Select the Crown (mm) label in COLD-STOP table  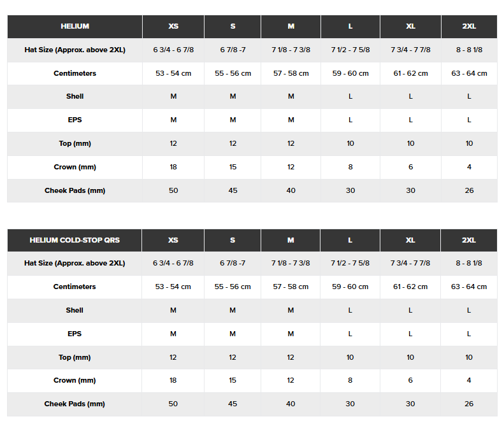pyautogui.click(x=75, y=380)
